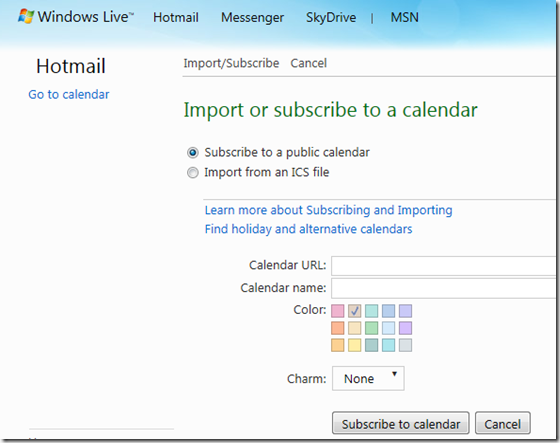The width and height of the screenshot is (560, 443).
Task: Click the Cancel button beside Subscribe
Action: [502, 423]
